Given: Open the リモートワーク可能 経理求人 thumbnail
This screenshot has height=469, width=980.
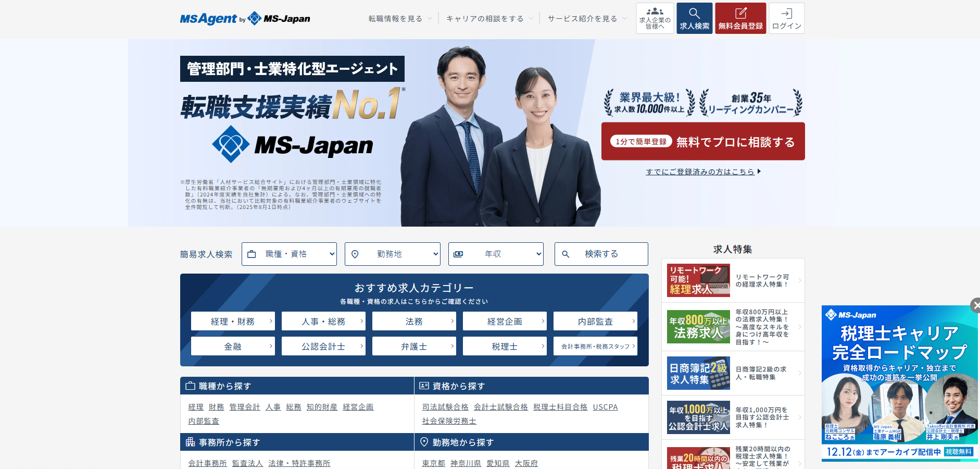Looking at the screenshot, I should coord(698,280).
